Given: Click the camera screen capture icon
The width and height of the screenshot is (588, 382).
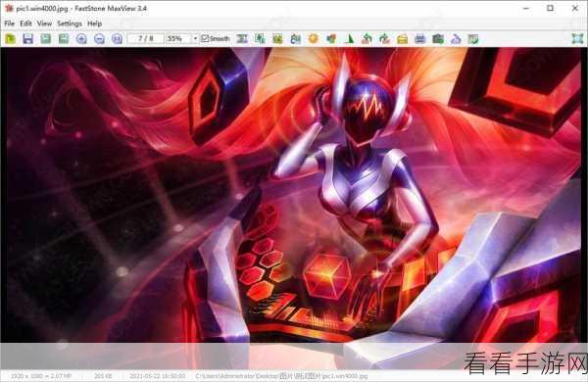Looking at the screenshot, I should (438, 38).
